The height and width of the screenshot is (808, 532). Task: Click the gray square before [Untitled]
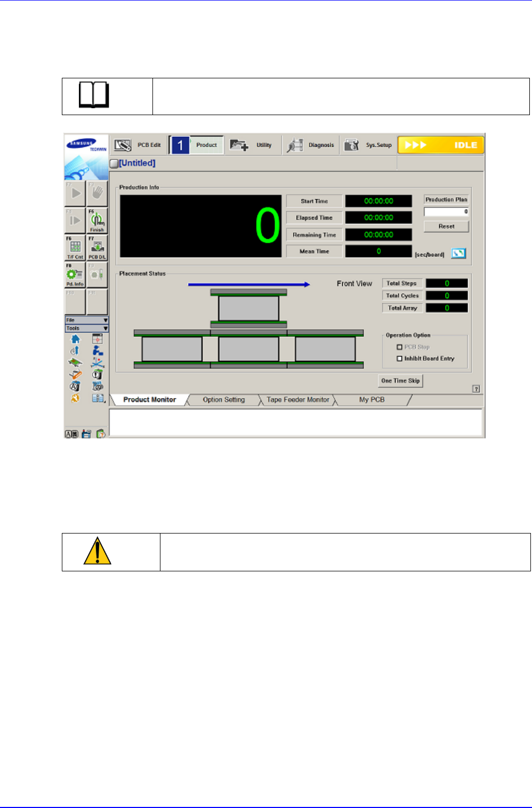114,164
